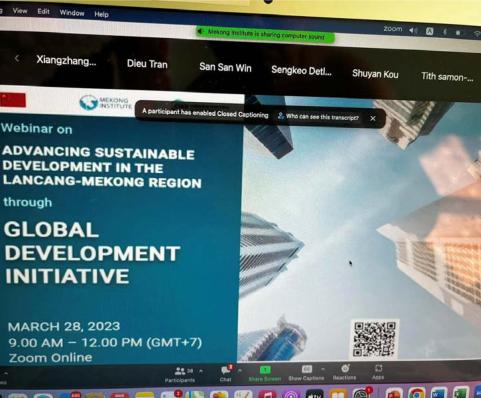Viewport: 481px width, 398px height.
Task: Expand the arrow next to Chat
Action: point(240,370)
